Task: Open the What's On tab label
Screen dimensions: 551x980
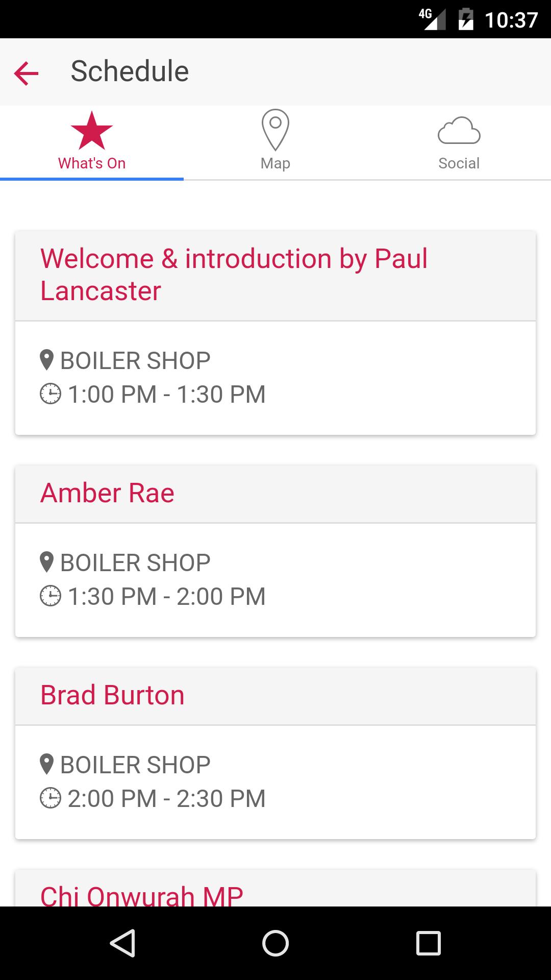Action: tap(92, 163)
